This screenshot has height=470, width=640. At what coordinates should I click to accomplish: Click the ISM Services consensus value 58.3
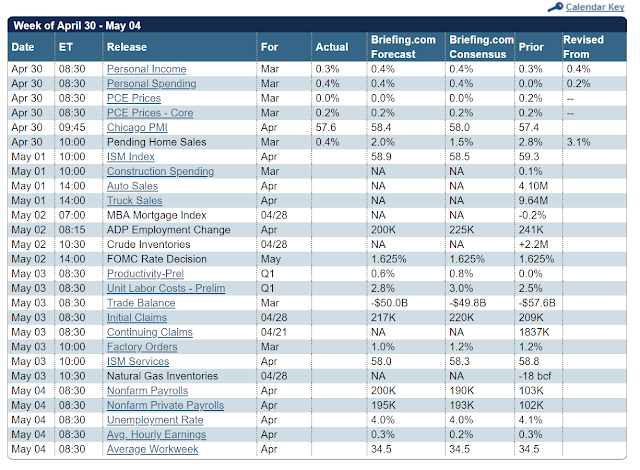(x=460, y=361)
